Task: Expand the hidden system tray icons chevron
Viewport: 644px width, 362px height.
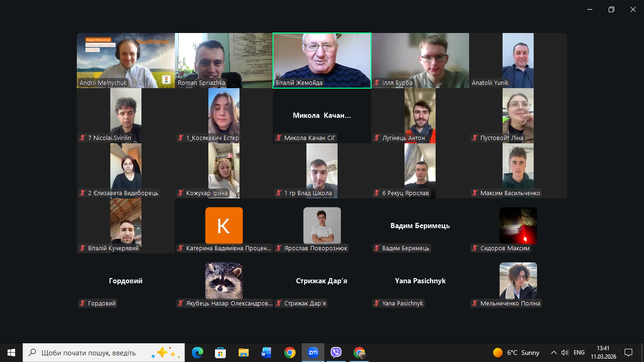Action: [x=554, y=353]
